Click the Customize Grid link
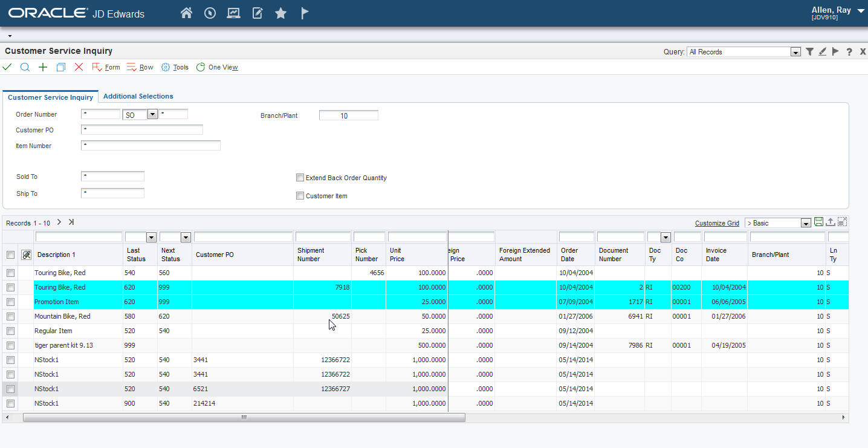The width and height of the screenshot is (868, 448). point(717,222)
